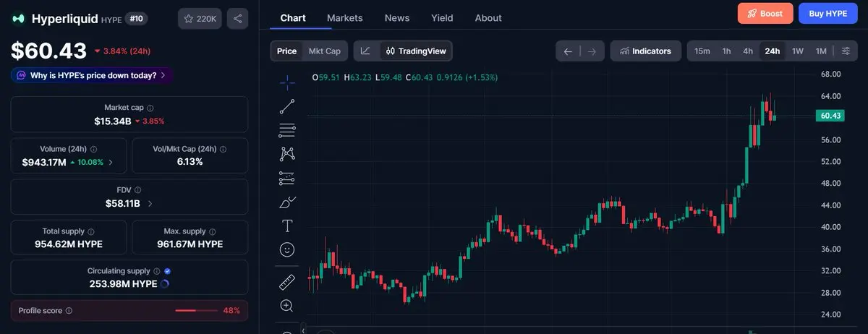Click the FDV info icon
Image resolution: width=868 pixels, height=334 pixels.
pos(137,190)
